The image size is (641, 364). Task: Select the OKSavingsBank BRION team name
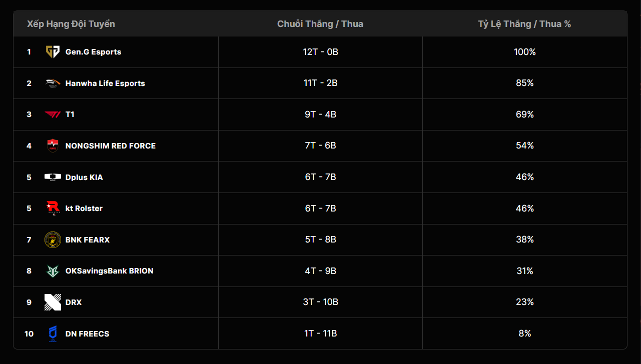click(x=109, y=271)
